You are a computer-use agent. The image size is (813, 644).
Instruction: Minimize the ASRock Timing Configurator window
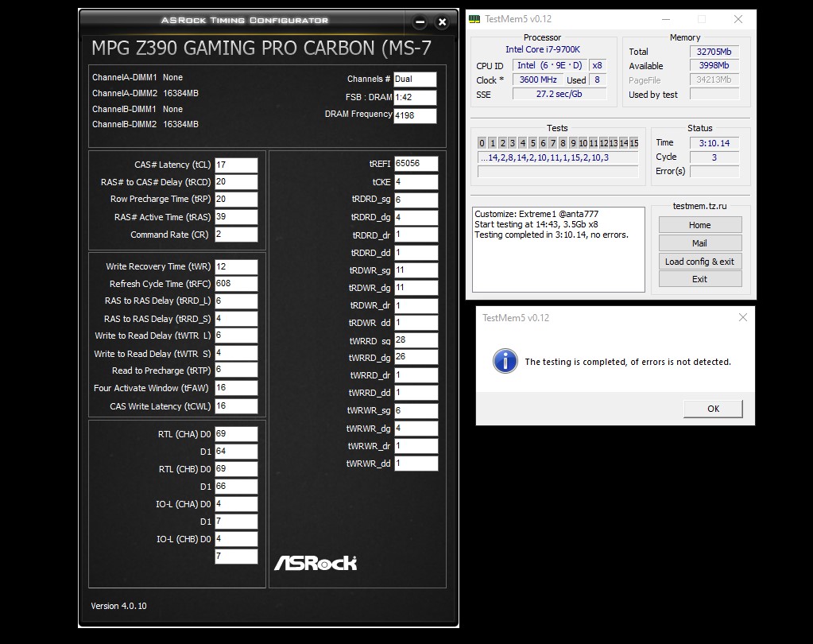(420, 22)
